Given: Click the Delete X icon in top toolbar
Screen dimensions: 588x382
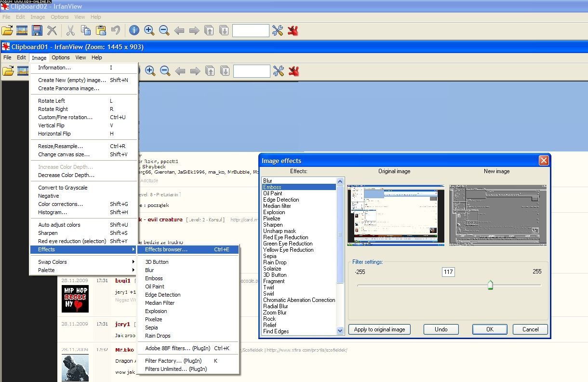Looking at the screenshot, I should [x=52, y=31].
